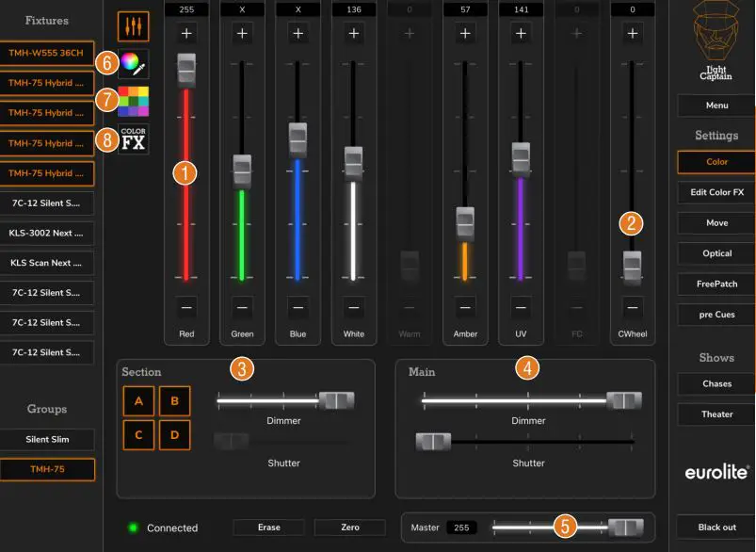Open FreePatch settings
Viewport: 756px width, 552px height.
point(716,284)
